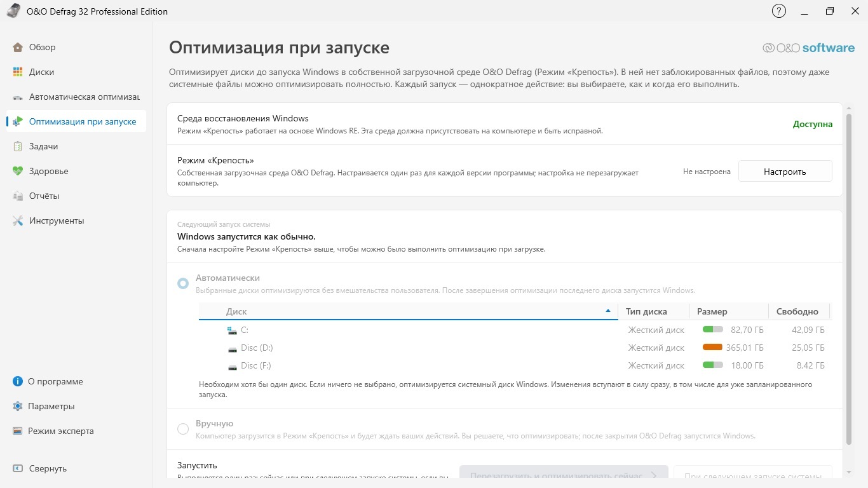Image resolution: width=868 pixels, height=488 pixels.
Task: Click the Инструменты wrench icon
Action: point(18,220)
